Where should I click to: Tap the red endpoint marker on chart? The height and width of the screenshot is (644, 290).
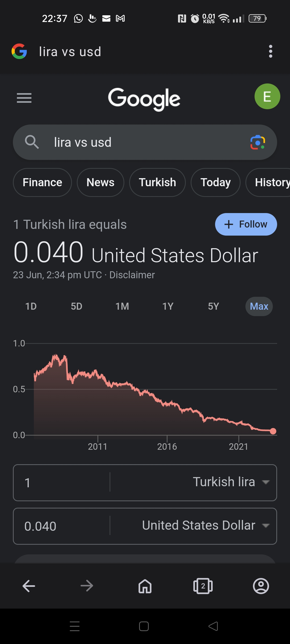(273, 431)
